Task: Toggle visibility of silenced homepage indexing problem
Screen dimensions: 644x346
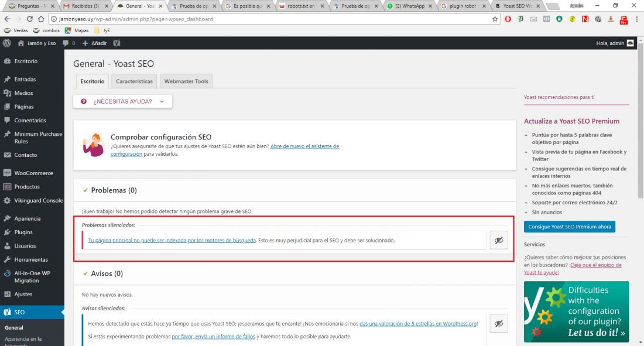Action: pos(499,241)
